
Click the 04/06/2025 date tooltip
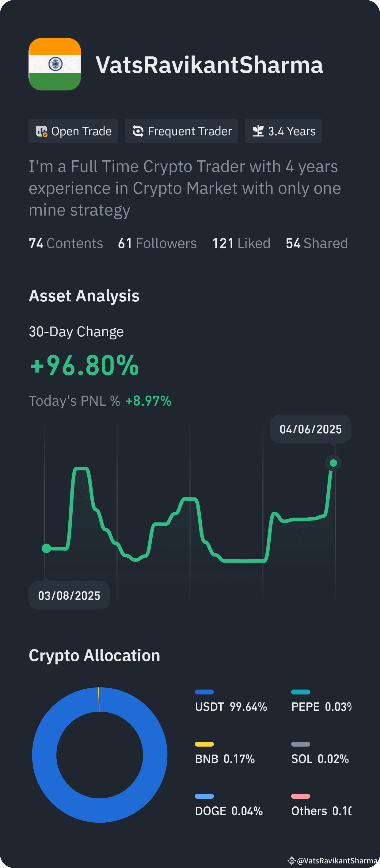click(311, 429)
